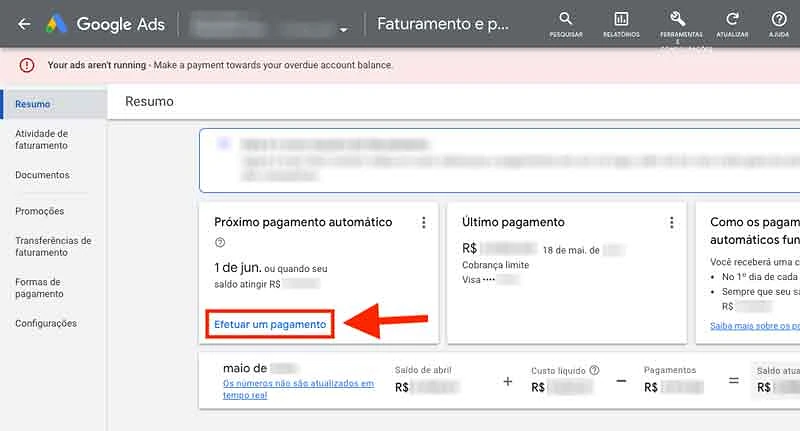Click the Saldo de abril label

[423, 370]
